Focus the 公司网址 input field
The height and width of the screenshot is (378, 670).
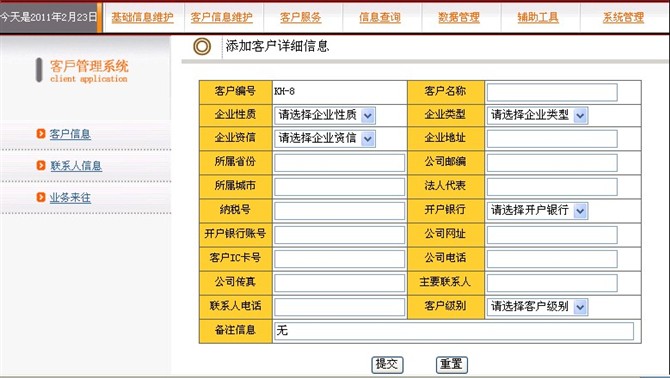552,235
